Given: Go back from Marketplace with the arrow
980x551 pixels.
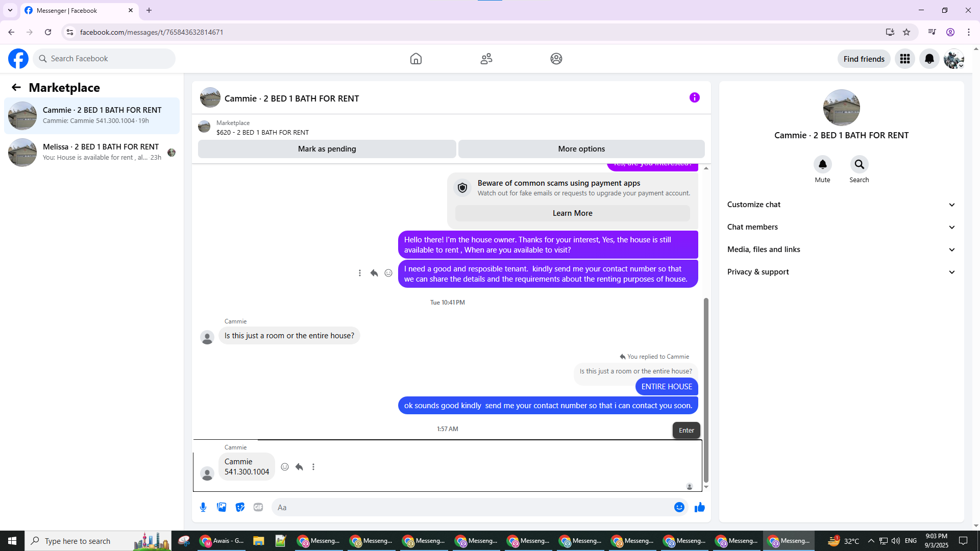Looking at the screenshot, I should [16, 88].
